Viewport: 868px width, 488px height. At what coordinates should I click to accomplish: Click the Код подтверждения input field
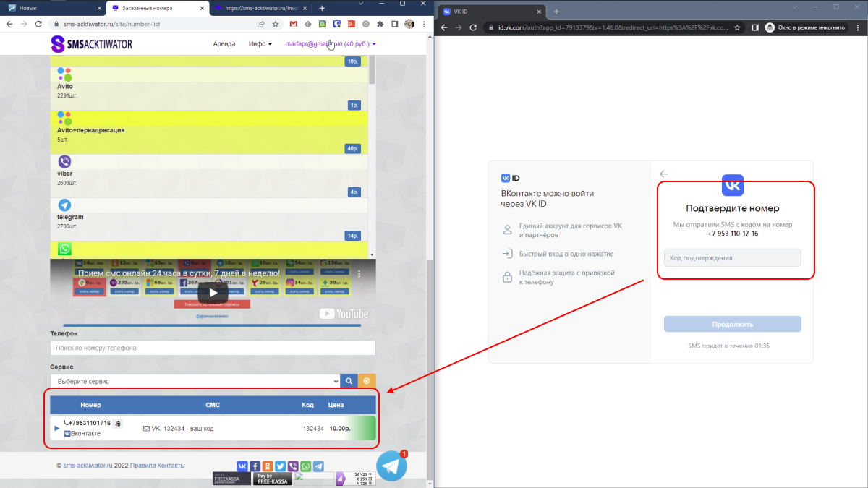[x=733, y=257]
